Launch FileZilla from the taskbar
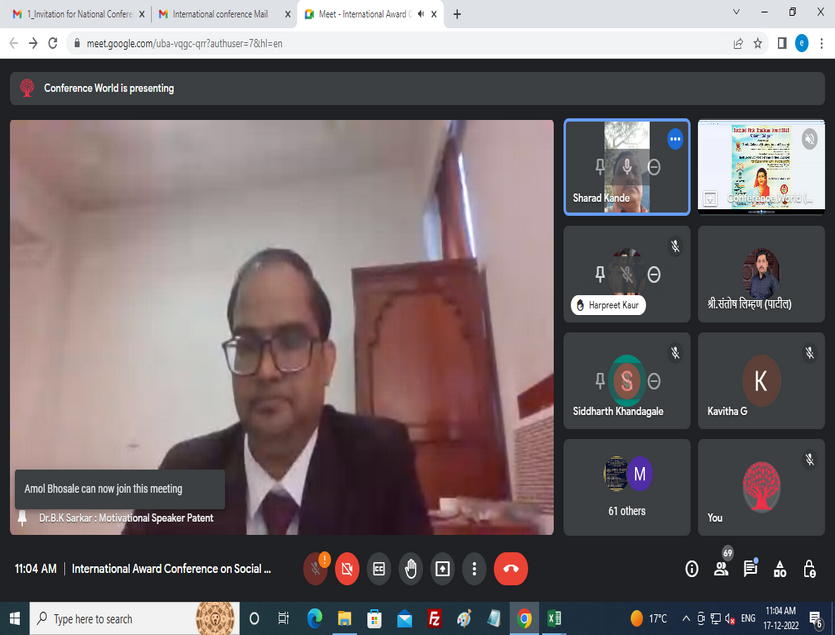The image size is (835, 635). click(x=435, y=618)
